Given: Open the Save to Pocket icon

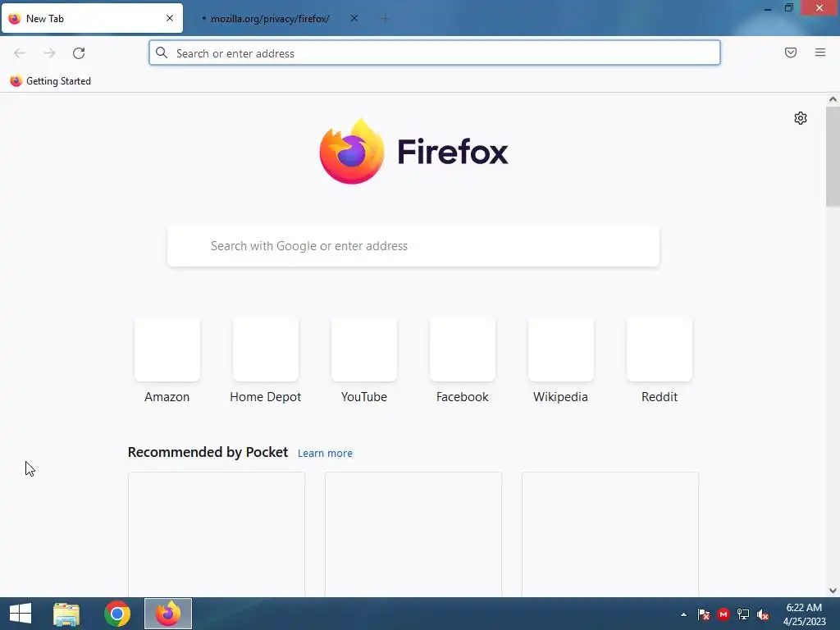Looking at the screenshot, I should [x=791, y=52].
